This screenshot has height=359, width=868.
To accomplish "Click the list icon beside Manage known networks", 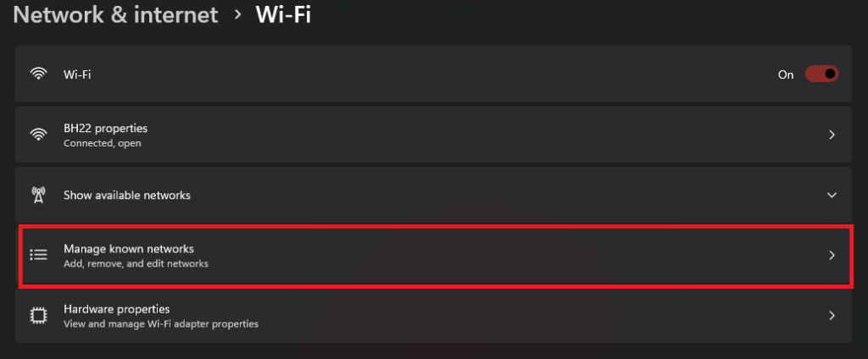I will pyautogui.click(x=38, y=255).
